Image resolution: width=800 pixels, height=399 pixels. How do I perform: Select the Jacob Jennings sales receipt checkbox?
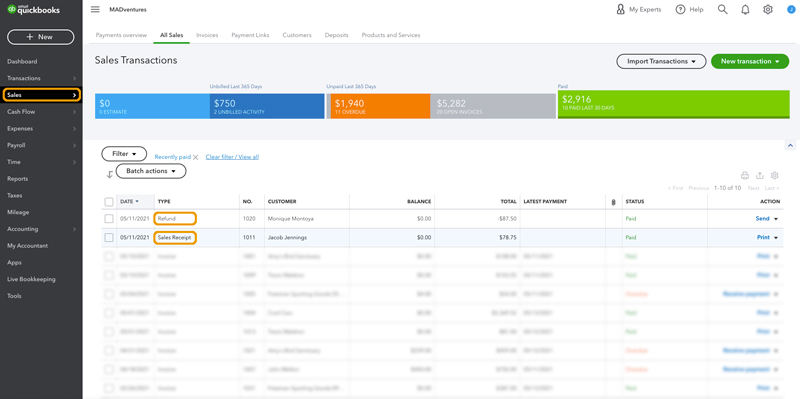[109, 237]
